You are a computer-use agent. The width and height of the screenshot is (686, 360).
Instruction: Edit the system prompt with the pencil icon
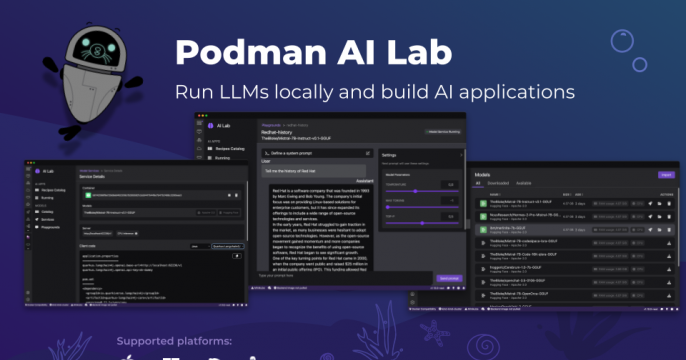pyautogui.click(x=368, y=153)
